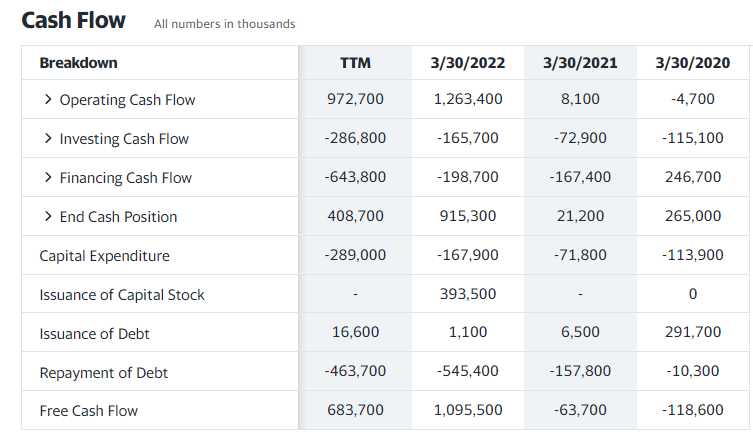Select the 3/30/2021 column header
The height and width of the screenshot is (437, 753).
pos(580,63)
